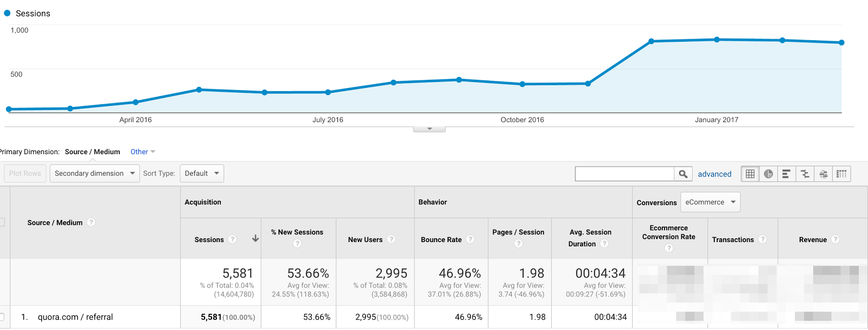Open the advanced filter link

click(714, 174)
